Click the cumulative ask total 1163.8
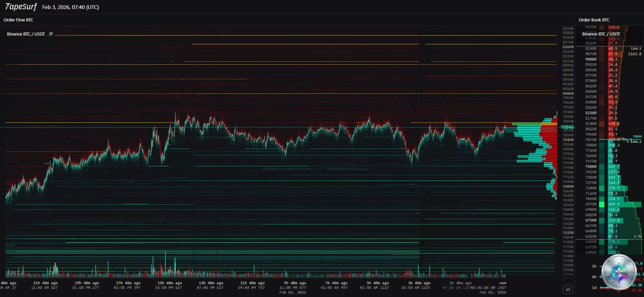 [635, 54]
